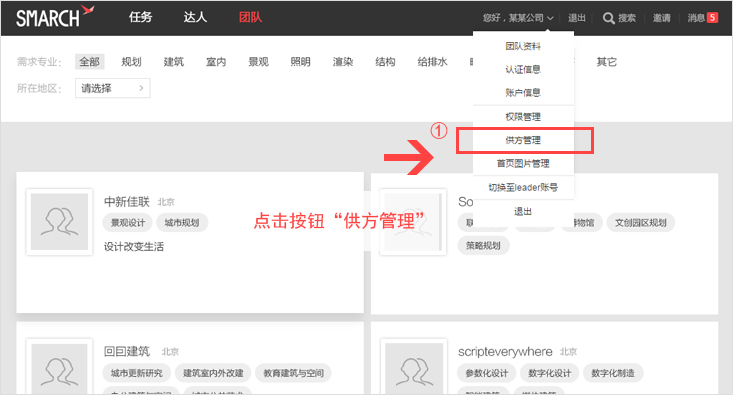Filter by 其它 specialty

pos(607,62)
